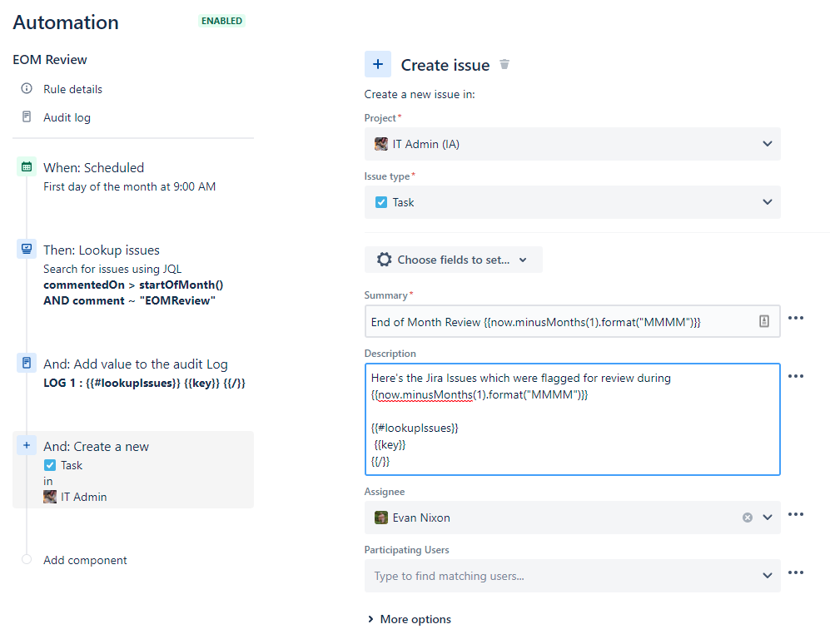Screen dimensions: 830x644
Task: Click the EOM Review rule name
Action: pyautogui.click(x=50, y=59)
